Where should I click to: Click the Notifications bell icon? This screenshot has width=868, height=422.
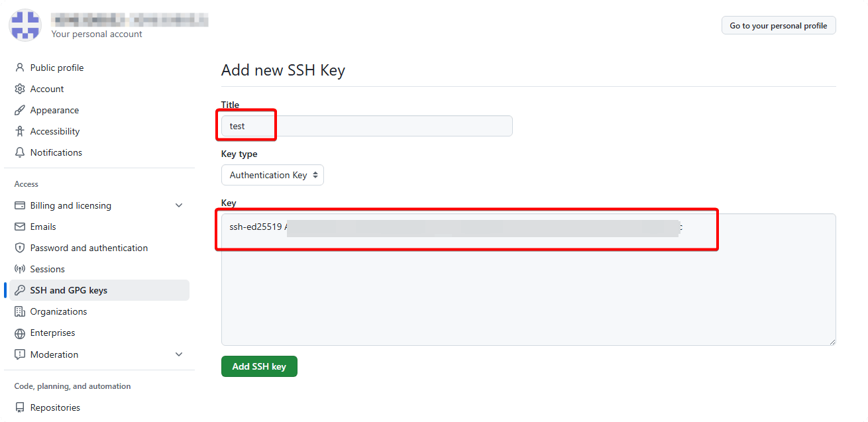(19, 152)
